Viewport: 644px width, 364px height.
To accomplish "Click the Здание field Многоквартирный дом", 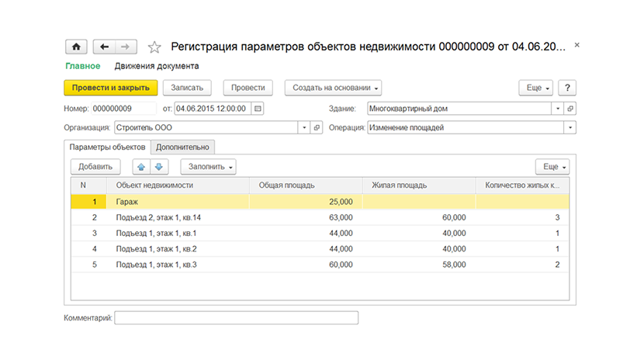I will 459,109.
